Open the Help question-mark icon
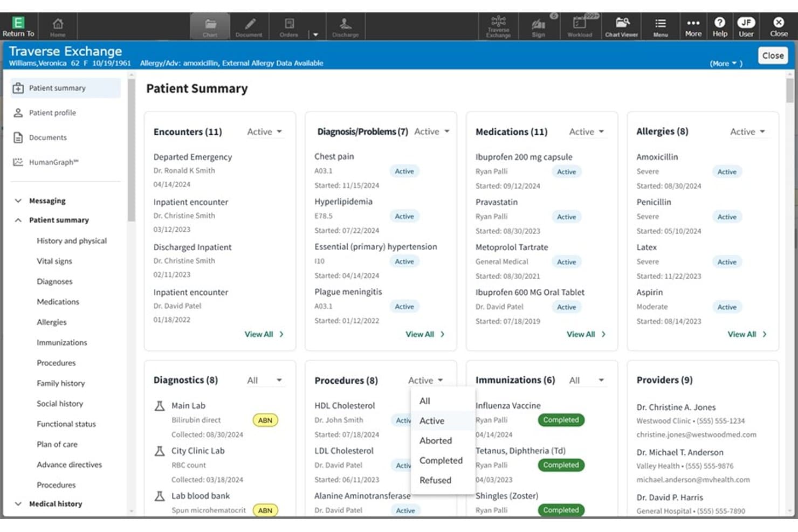The height and width of the screenshot is (532, 798). click(720, 26)
